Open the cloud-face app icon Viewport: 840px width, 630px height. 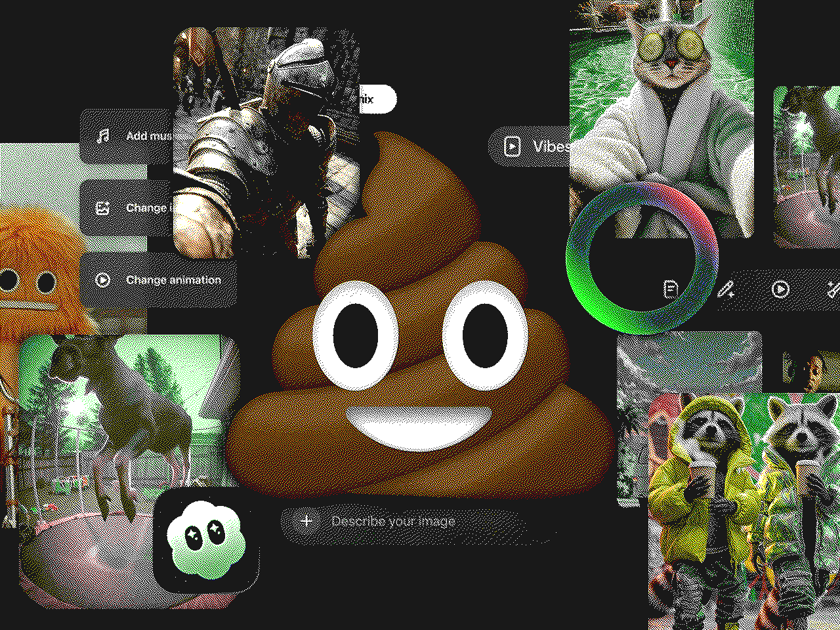click(x=206, y=540)
